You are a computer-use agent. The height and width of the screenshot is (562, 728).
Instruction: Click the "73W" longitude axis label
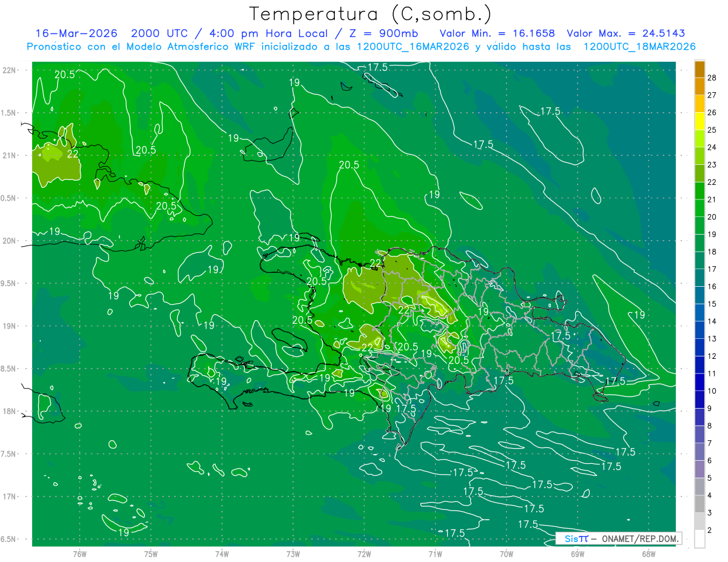[x=293, y=554]
